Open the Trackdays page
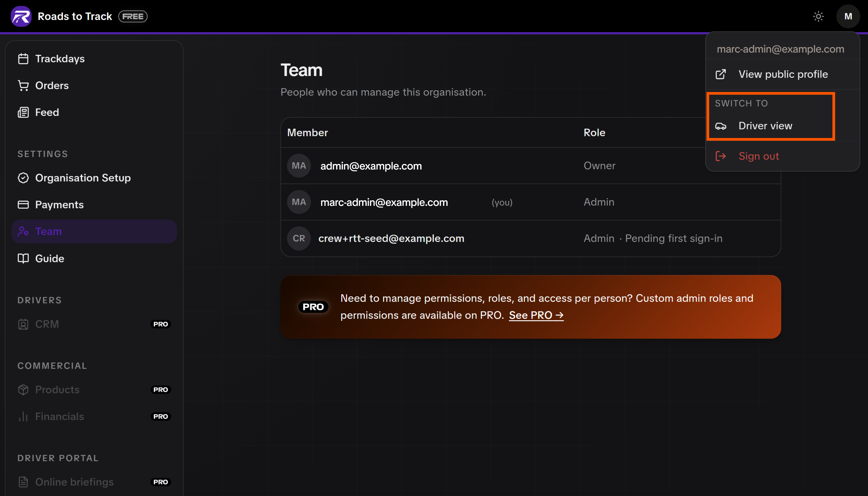The image size is (868, 496). tap(94, 59)
